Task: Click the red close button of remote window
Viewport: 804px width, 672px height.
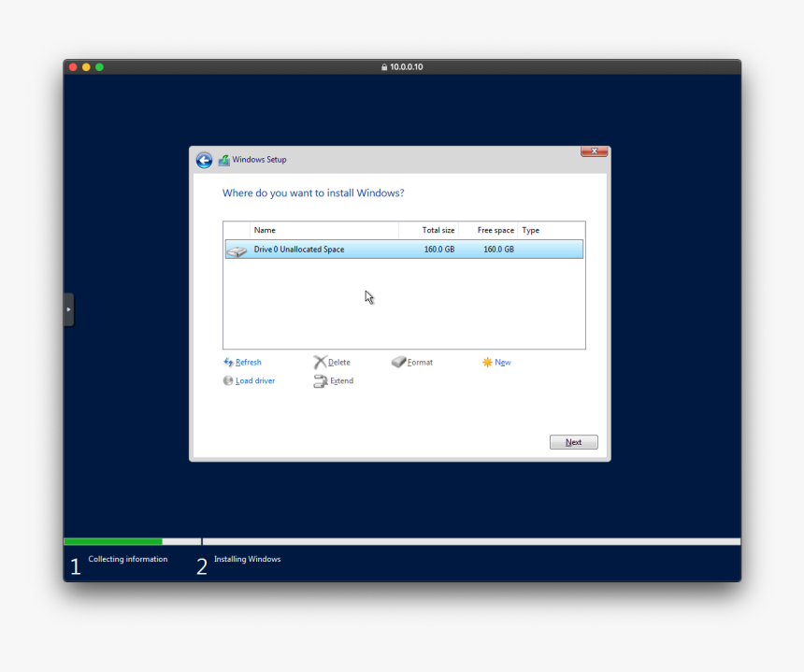Action: (x=73, y=67)
